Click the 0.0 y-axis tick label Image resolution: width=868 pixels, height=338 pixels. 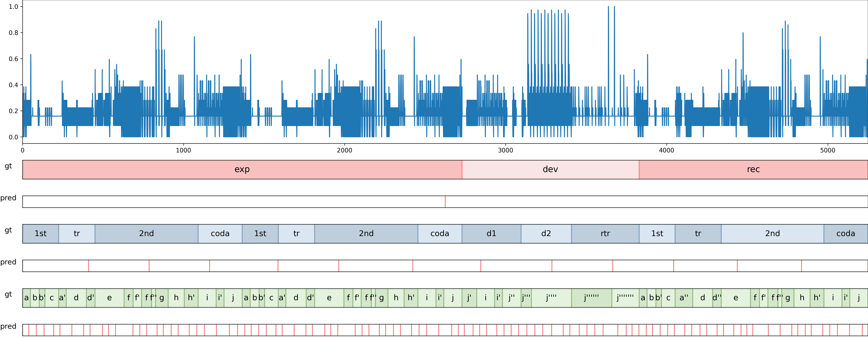tap(14, 137)
